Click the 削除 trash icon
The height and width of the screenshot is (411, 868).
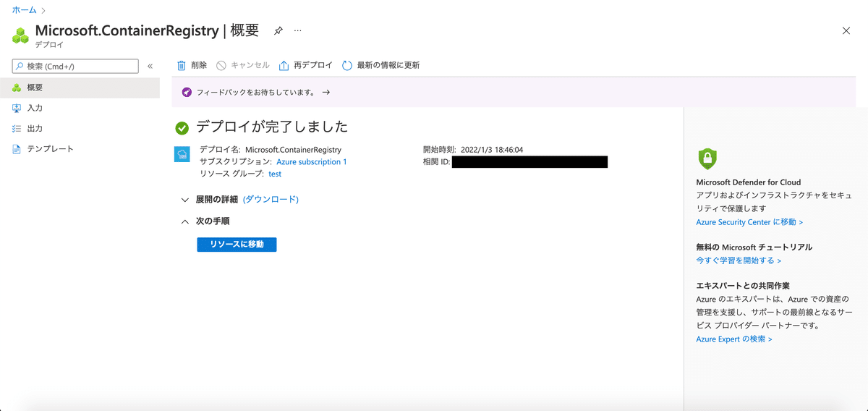click(x=182, y=65)
